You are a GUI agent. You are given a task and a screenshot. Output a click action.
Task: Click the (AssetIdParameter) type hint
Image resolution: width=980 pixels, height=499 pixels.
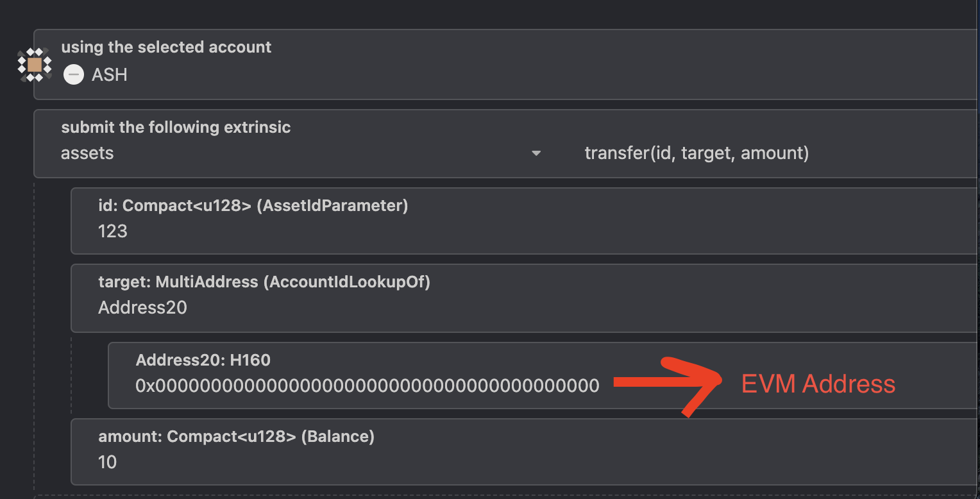coord(332,206)
